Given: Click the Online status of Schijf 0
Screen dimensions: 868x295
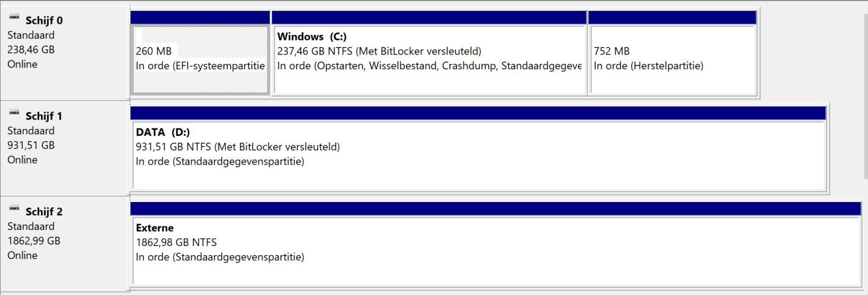Looking at the screenshot, I should tap(23, 64).
